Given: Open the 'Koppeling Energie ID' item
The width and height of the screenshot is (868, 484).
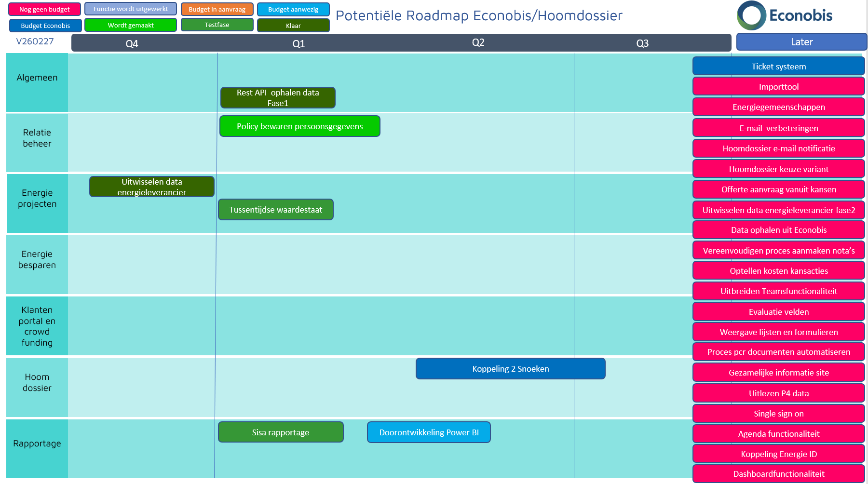Looking at the screenshot, I should pos(778,454).
